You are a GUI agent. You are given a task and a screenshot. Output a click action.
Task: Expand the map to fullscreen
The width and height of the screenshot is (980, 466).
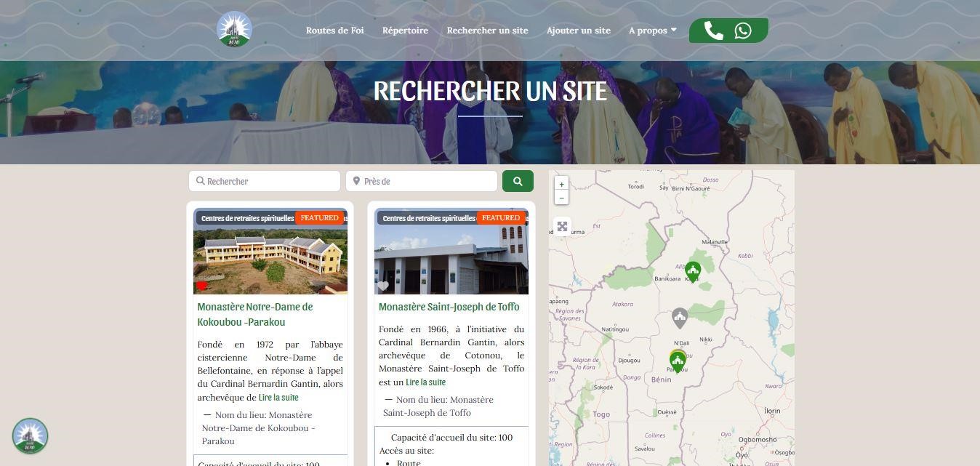point(562,226)
